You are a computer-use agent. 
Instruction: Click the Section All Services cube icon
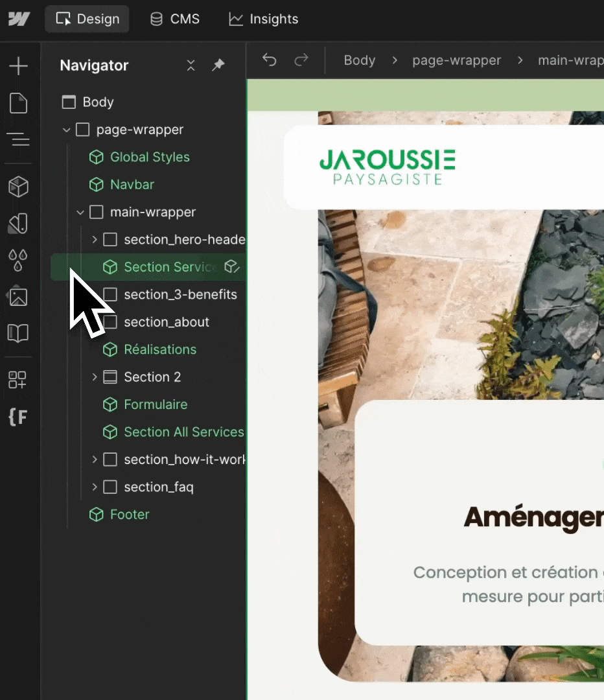tap(110, 432)
